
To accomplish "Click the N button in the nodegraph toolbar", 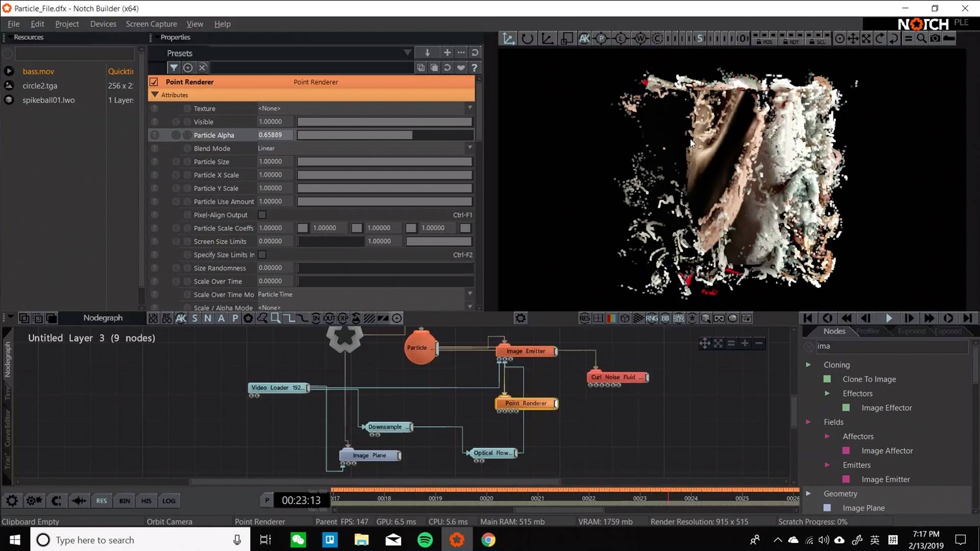I will [x=208, y=318].
